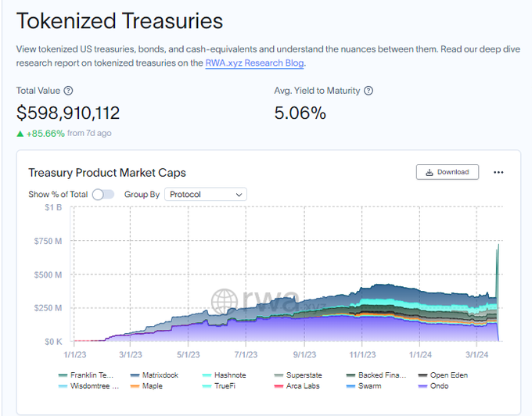The image size is (532, 416).
Task: Click the Download button label
Action: pos(453,172)
